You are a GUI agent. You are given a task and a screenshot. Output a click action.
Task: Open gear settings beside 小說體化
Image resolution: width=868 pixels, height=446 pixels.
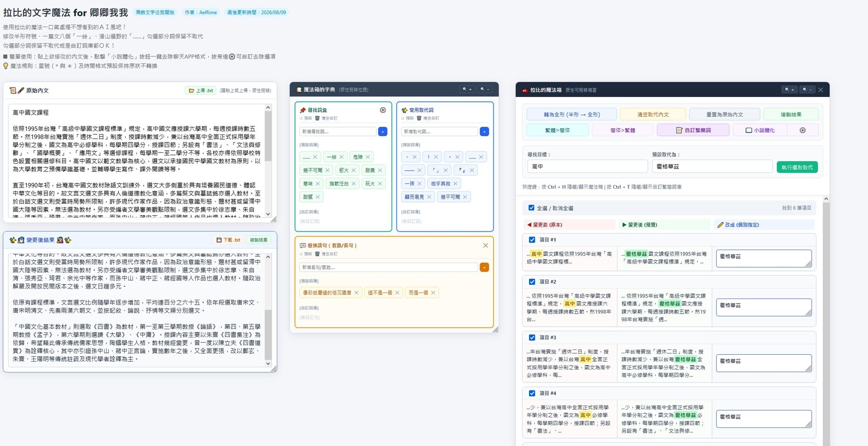pyautogui.click(x=802, y=130)
